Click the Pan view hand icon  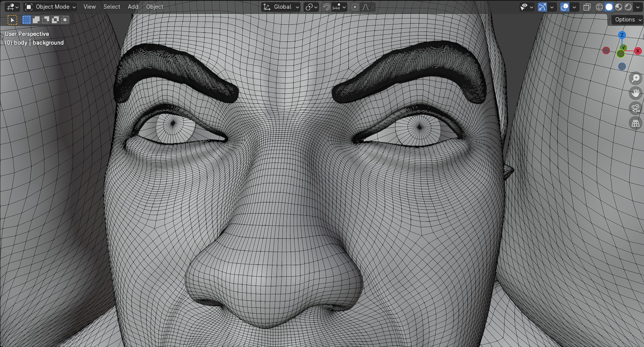coord(635,93)
